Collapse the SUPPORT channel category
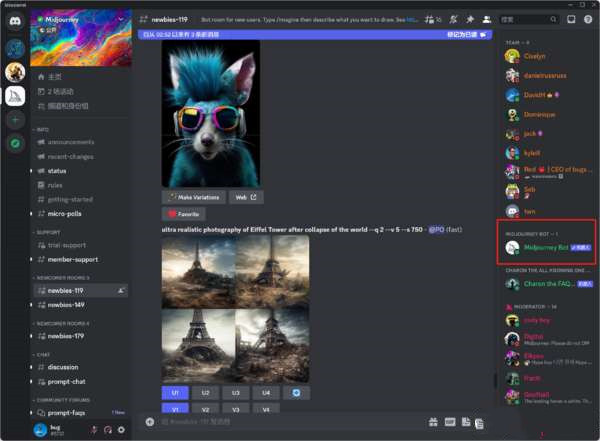The width and height of the screenshot is (600, 441). click(x=46, y=232)
